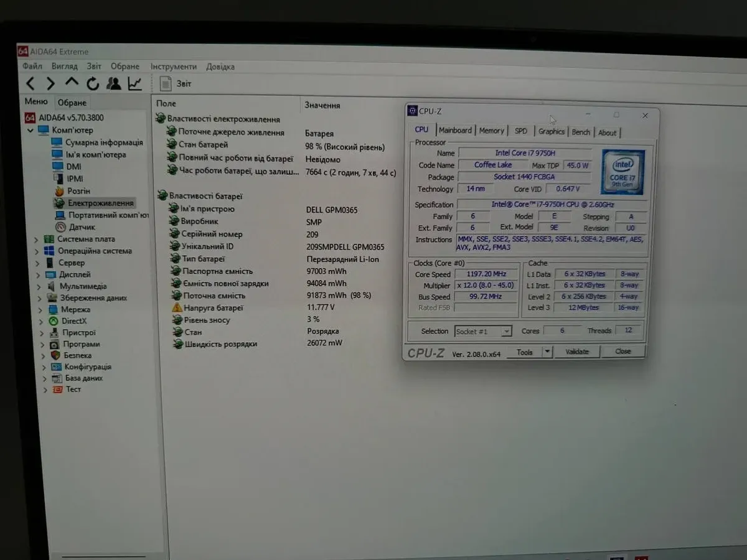Open the Socket #1 selection dropdown
The image size is (747, 560).
[506, 331]
